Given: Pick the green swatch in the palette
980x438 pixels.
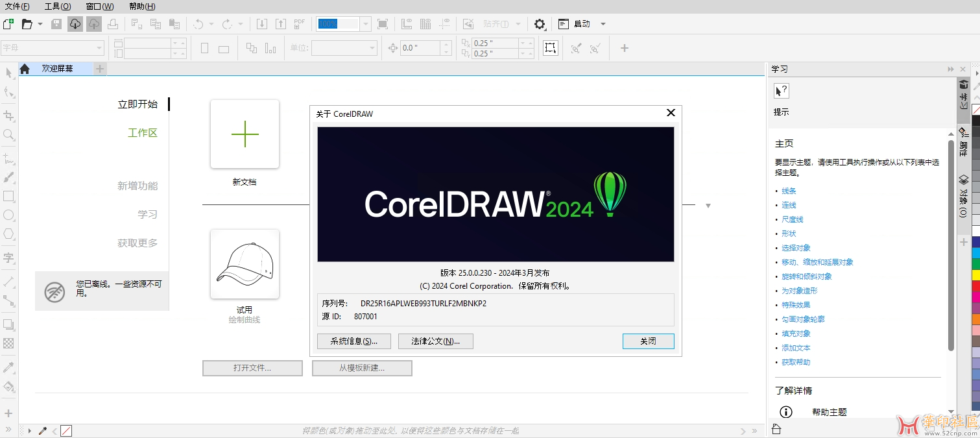Looking at the screenshot, I should point(975,264).
